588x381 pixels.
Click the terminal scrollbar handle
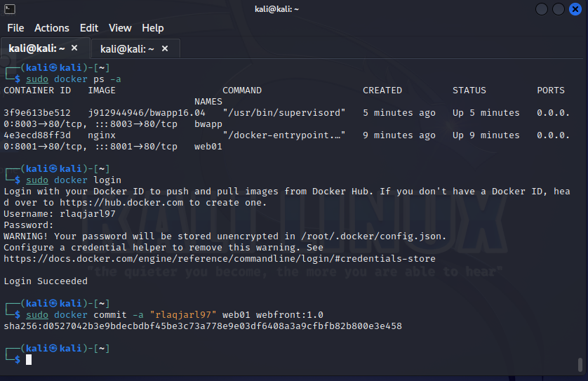point(580,364)
